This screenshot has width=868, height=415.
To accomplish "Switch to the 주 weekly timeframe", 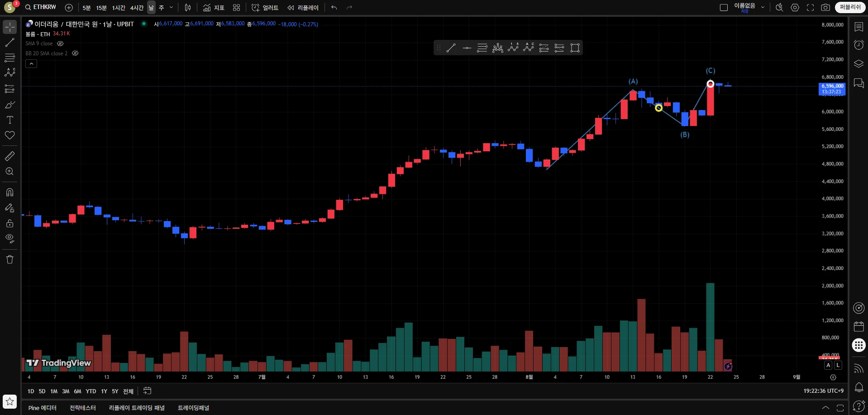I will click(162, 8).
